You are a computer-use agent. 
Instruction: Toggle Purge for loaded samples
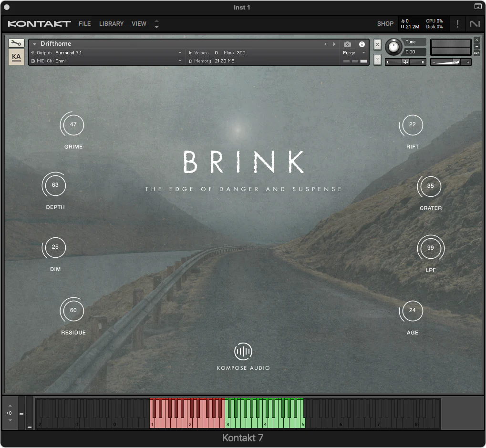[x=351, y=53]
